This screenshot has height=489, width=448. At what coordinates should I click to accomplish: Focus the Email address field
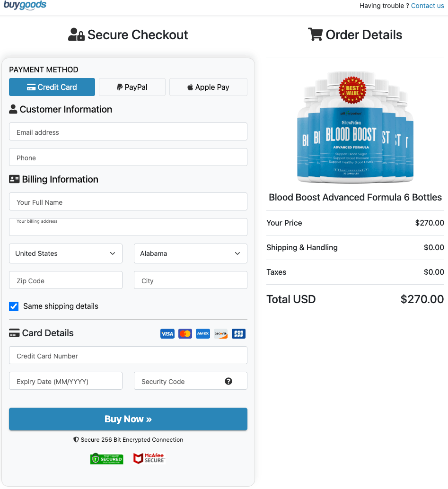click(x=128, y=131)
